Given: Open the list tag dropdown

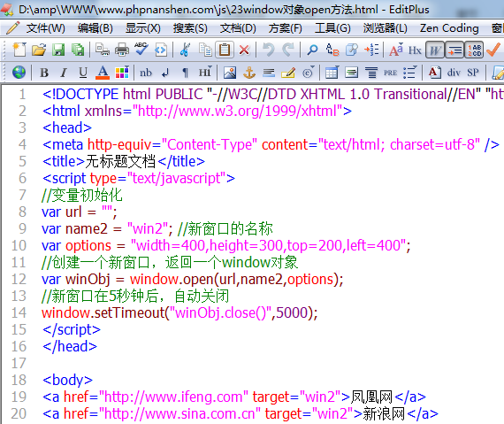Looking at the screenshot, I should coord(409,73).
